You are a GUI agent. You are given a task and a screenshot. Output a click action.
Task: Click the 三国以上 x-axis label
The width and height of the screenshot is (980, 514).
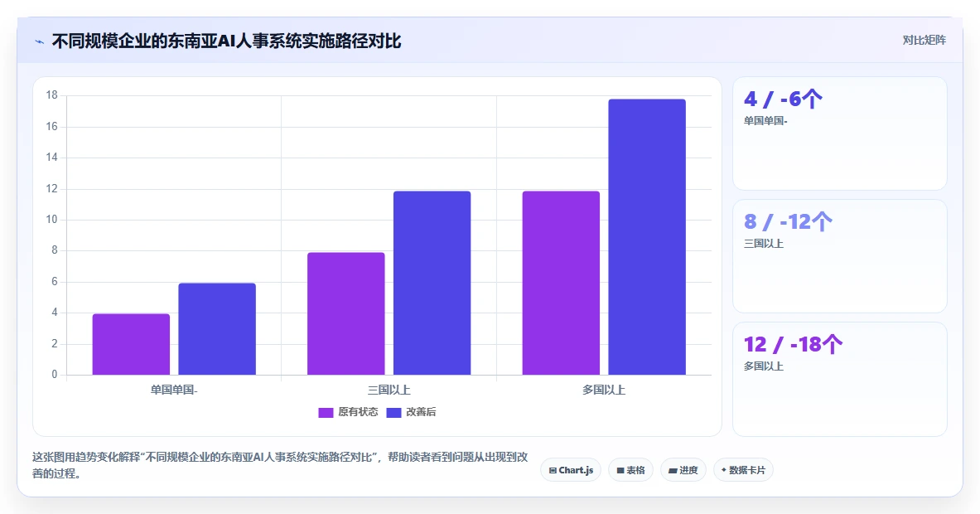[x=389, y=390]
